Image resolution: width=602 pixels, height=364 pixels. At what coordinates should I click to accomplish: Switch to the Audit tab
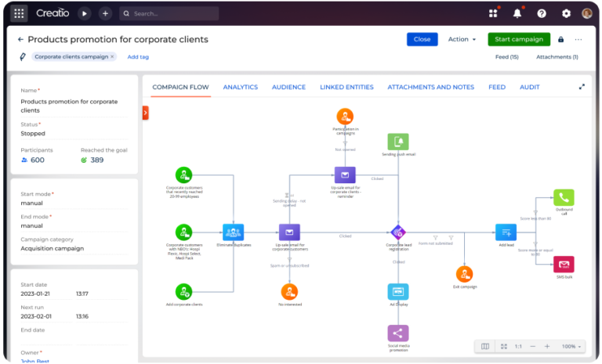click(529, 87)
